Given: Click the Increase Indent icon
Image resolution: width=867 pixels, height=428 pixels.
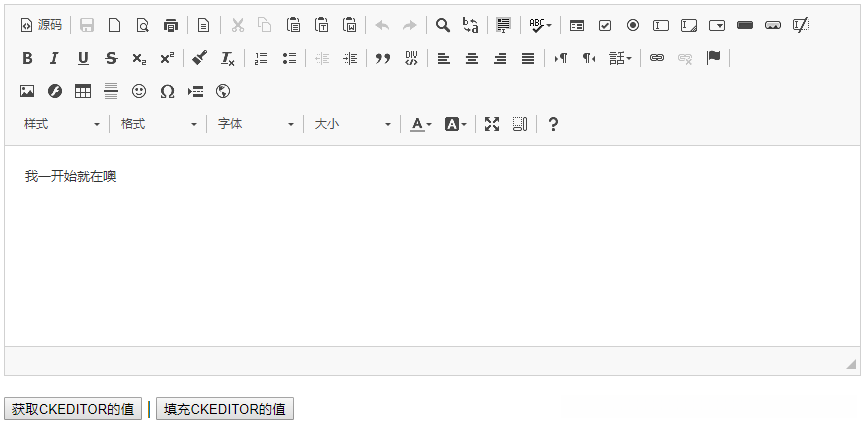Looking at the screenshot, I should click(350, 58).
